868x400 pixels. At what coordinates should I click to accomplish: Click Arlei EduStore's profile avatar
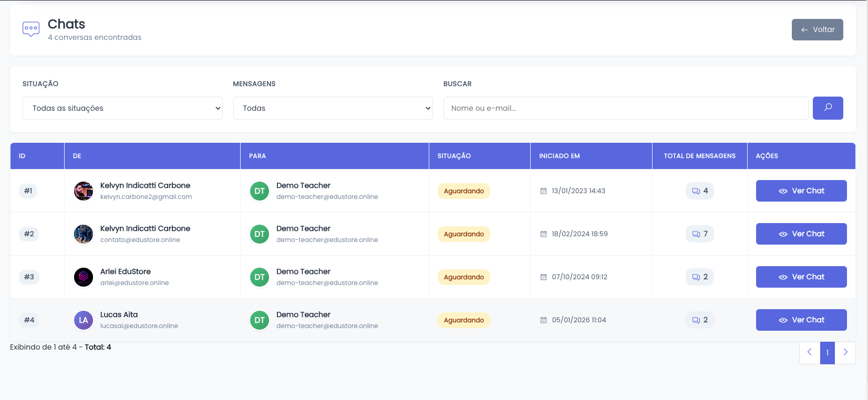pos(84,277)
